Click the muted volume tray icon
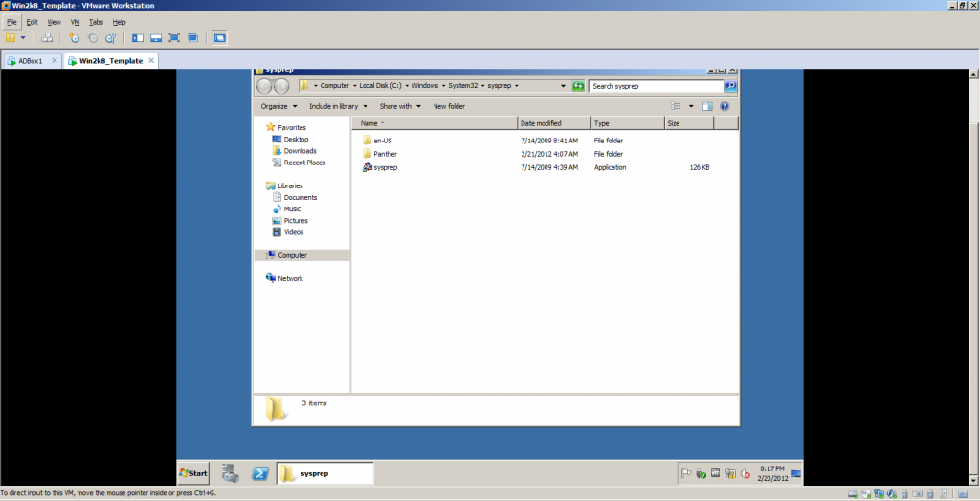This screenshot has height=501, width=980. [x=746, y=473]
